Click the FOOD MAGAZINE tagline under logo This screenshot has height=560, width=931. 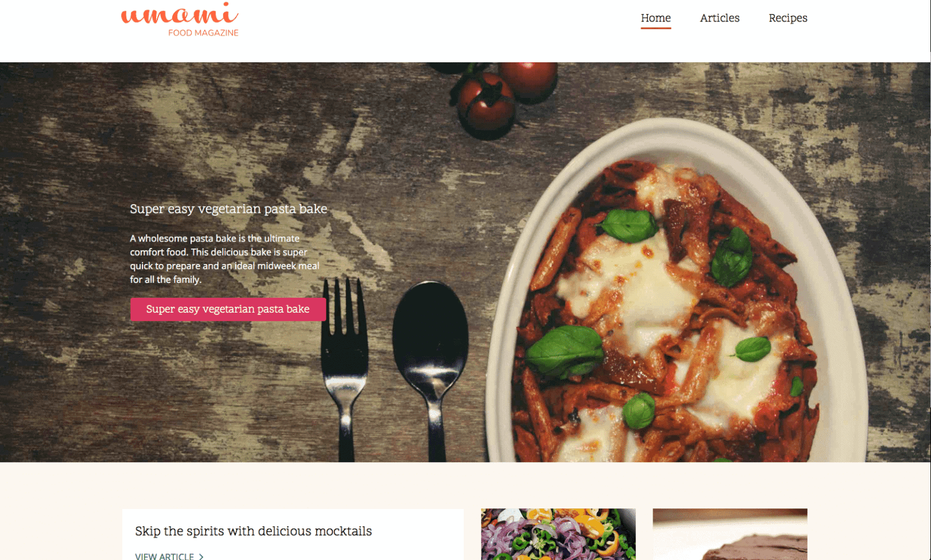click(x=203, y=33)
